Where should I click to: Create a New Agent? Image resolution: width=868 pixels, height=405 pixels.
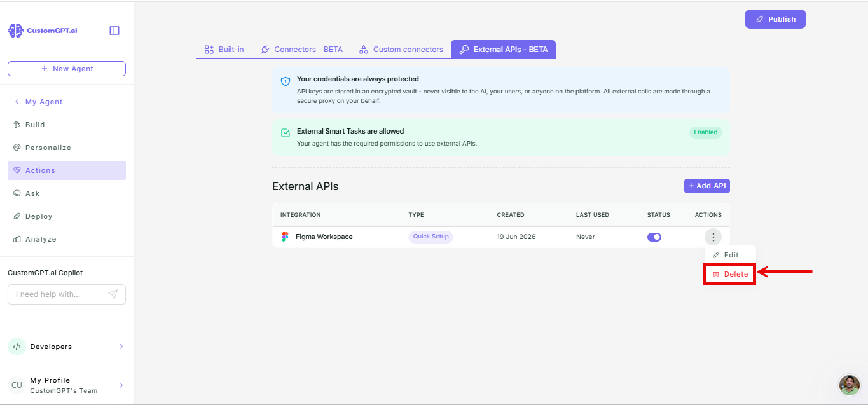[x=67, y=69]
